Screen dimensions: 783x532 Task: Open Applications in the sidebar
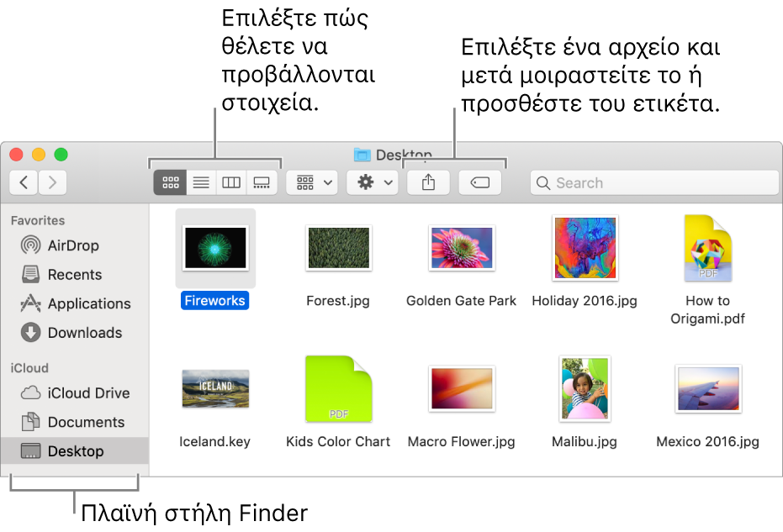[x=74, y=303]
